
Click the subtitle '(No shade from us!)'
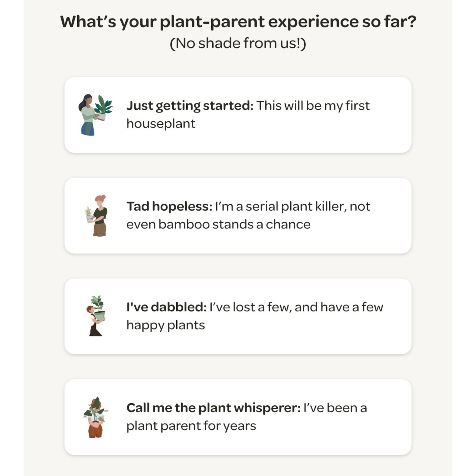(x=238, y=43)
